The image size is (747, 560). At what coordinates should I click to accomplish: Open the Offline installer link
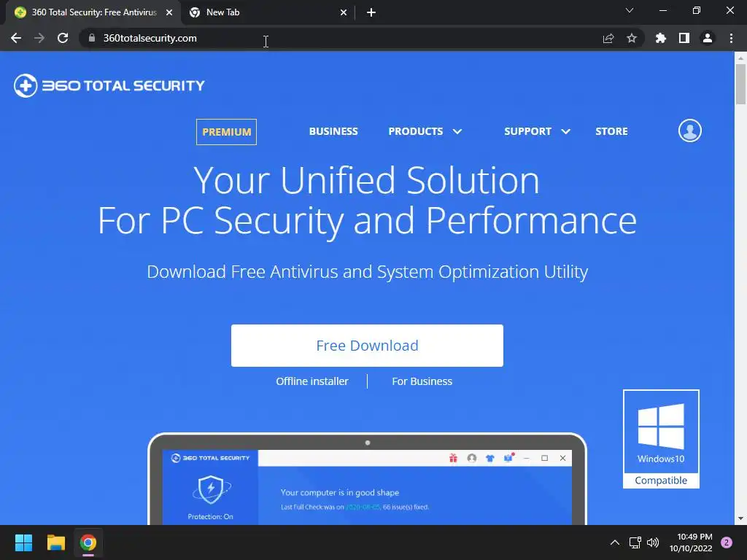click(312, 381)
